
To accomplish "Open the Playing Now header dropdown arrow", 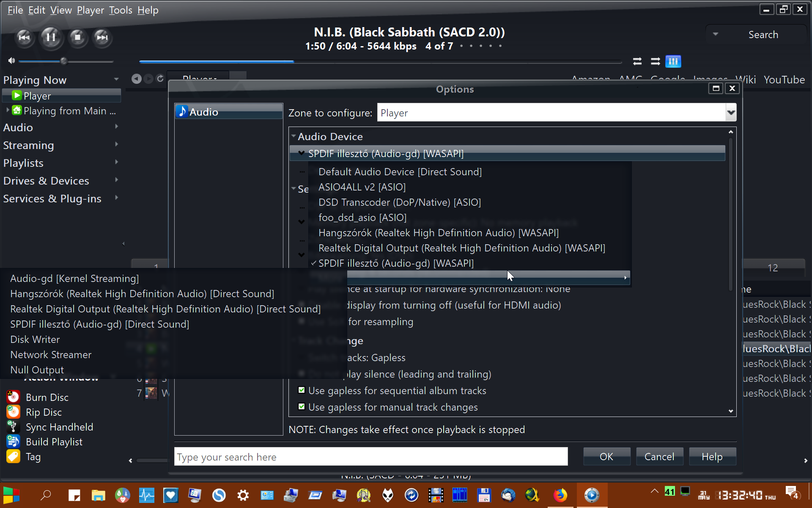I will tap(116, 80).
